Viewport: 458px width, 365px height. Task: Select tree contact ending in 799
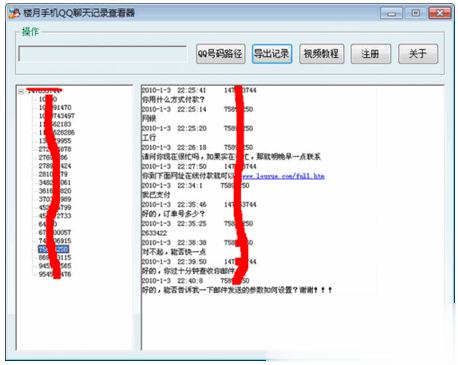[x=55, y=207]
